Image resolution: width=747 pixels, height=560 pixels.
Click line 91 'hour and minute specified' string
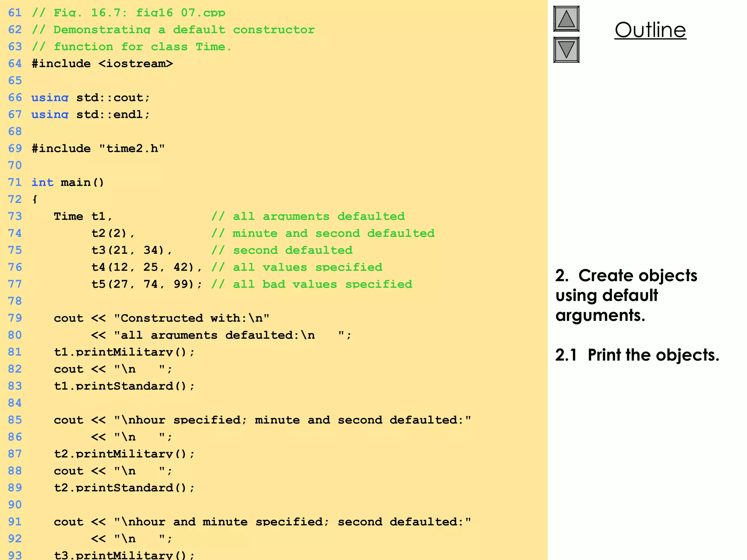[293, 522]
